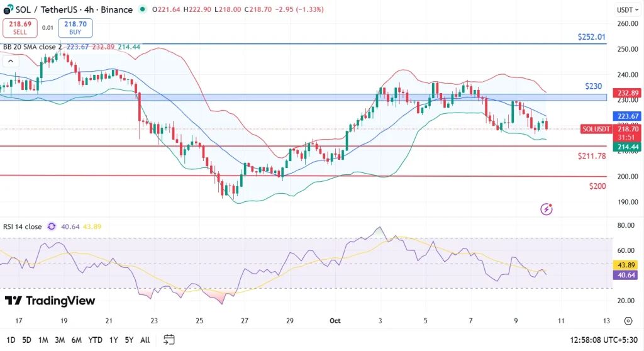Click the RSI refresh circular-arrows icon

click(52, 226)
